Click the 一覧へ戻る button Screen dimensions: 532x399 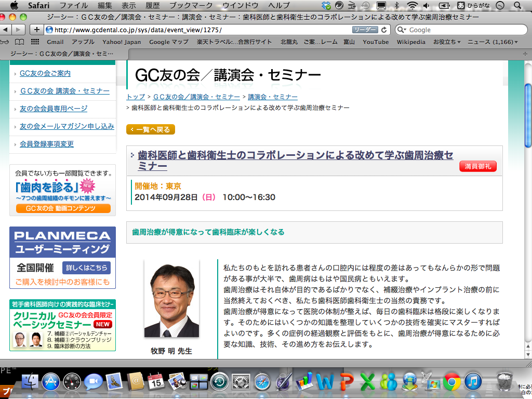pos(151,129)
